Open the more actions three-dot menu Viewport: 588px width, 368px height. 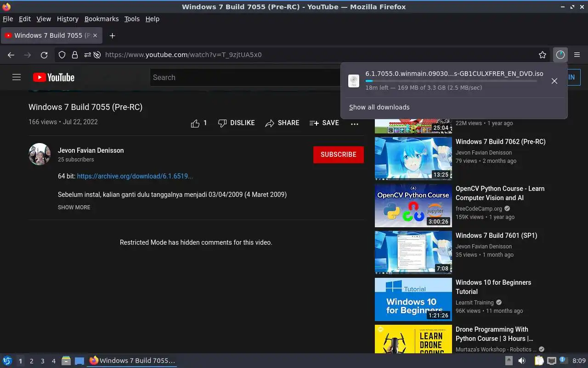(x=355, y=123)
